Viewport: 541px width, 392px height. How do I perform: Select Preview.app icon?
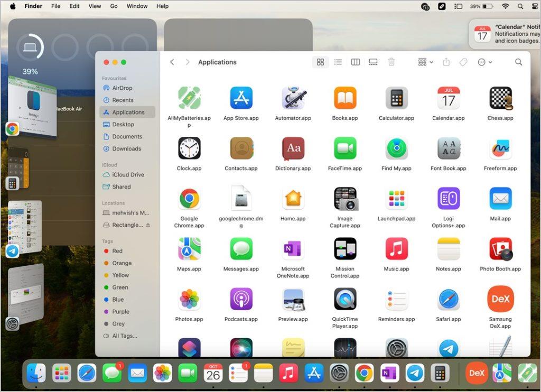coord(293,299)
